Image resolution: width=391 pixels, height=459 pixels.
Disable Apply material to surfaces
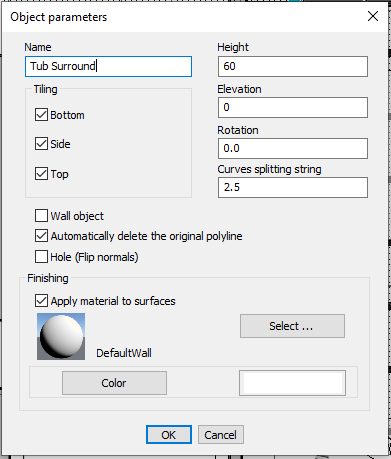click(x=41, y=301)
